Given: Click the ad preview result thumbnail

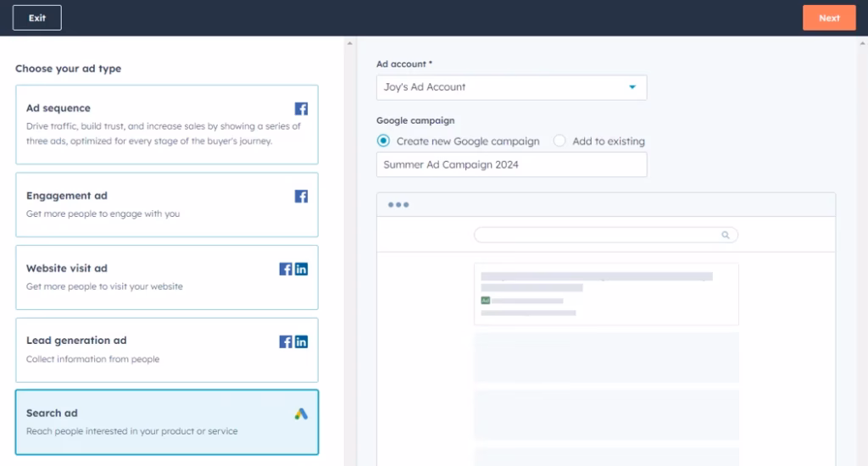Looking at the screenshot, I should pos(606,294).
